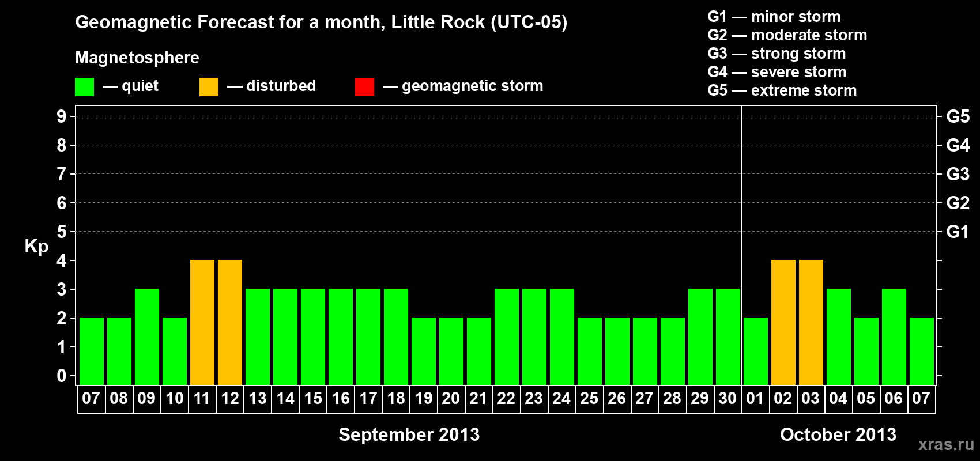The width and height of the screenshot is (980, 461).
Task: Click the G3 right axis label
Action: [958, 174]
